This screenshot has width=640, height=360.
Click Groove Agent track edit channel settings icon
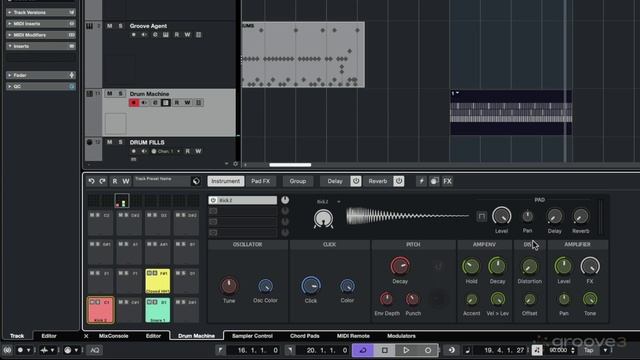(155, 35)
